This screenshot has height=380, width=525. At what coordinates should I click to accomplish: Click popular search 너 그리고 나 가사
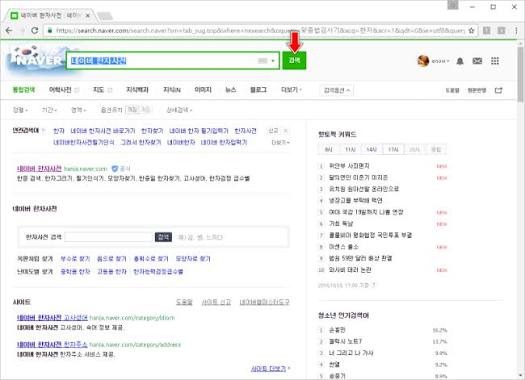[351, 353]
